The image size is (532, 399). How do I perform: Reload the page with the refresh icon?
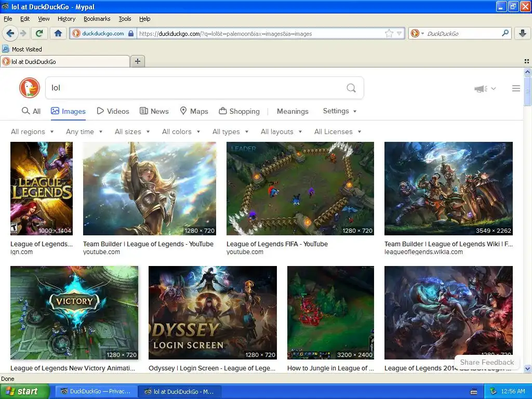(39, 33)
